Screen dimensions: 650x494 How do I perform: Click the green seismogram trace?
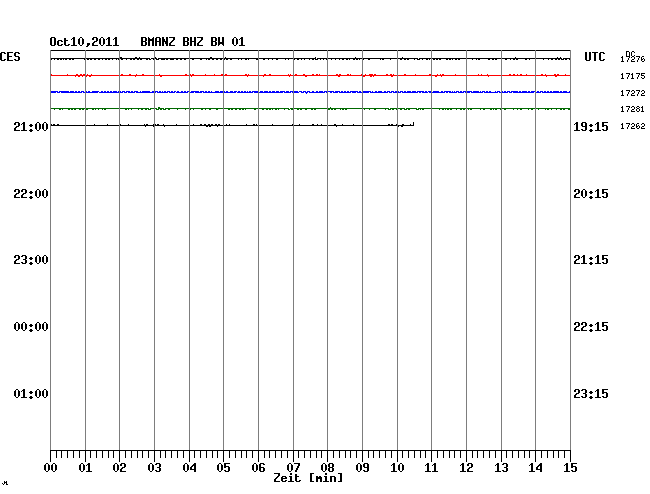point(310,109)
